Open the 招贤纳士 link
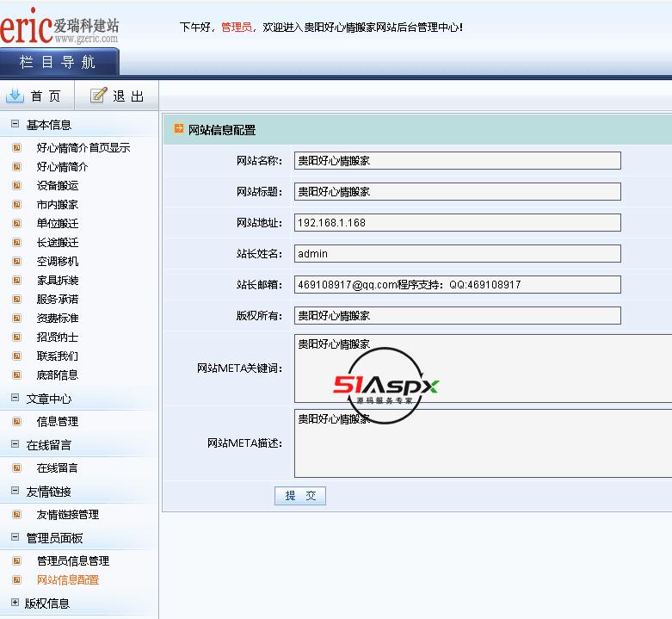Viewport: 672px width, 619px height. pyautogui.click(x=58, y=337)
